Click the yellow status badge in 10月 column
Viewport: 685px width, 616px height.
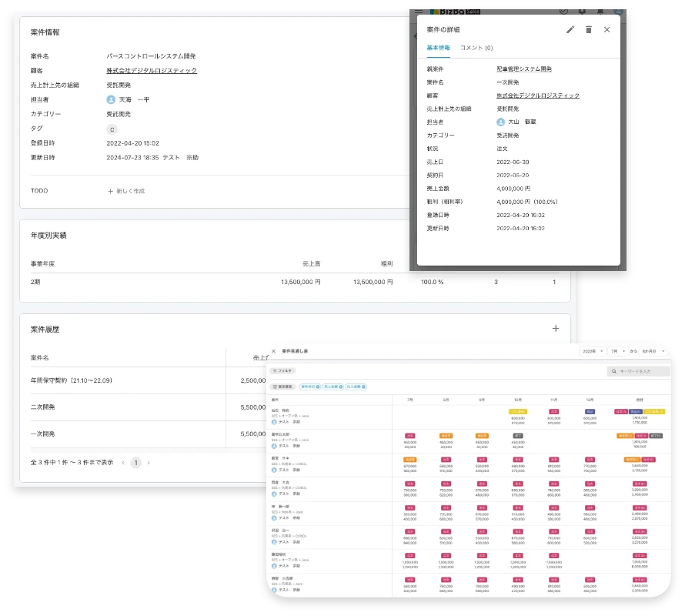point(518,412)
